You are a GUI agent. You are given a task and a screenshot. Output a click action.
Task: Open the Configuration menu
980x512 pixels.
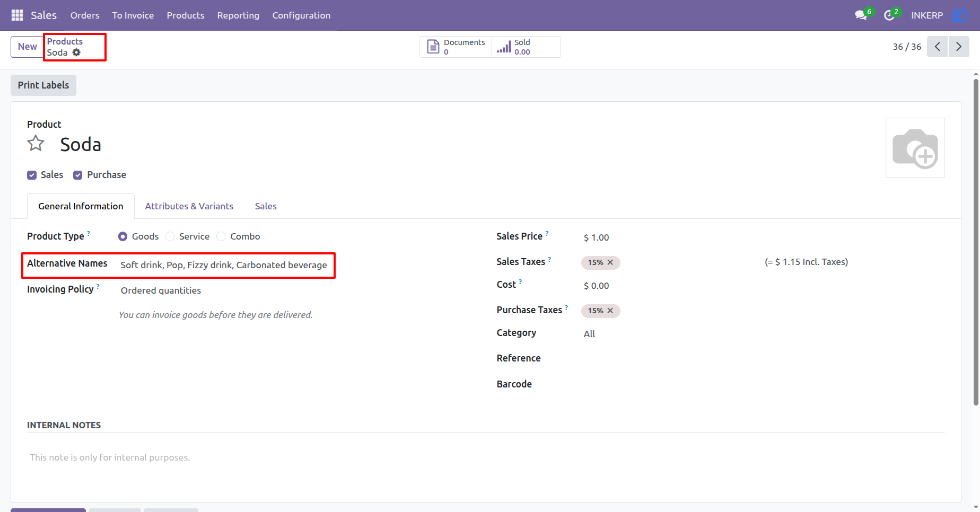(301, 15)
